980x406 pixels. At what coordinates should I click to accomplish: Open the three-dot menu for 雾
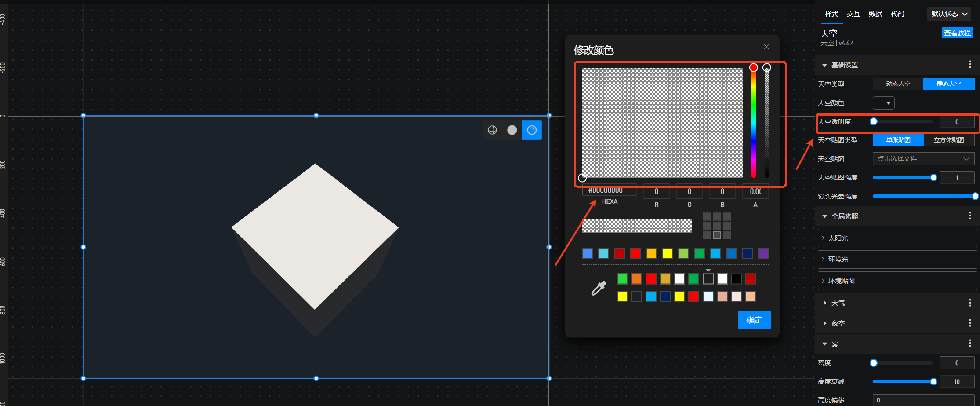coord(970,344)
